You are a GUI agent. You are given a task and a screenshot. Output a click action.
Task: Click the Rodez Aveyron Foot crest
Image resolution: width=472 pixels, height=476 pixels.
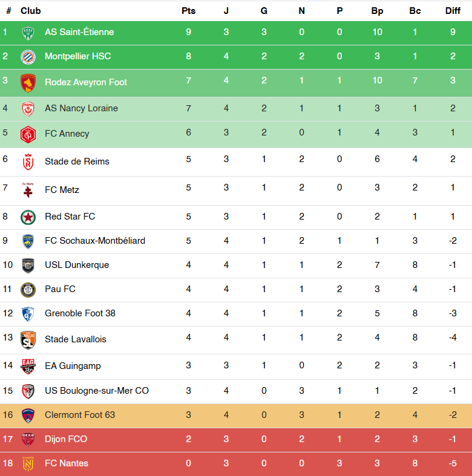pyautogui.click(x=28, y=83)
